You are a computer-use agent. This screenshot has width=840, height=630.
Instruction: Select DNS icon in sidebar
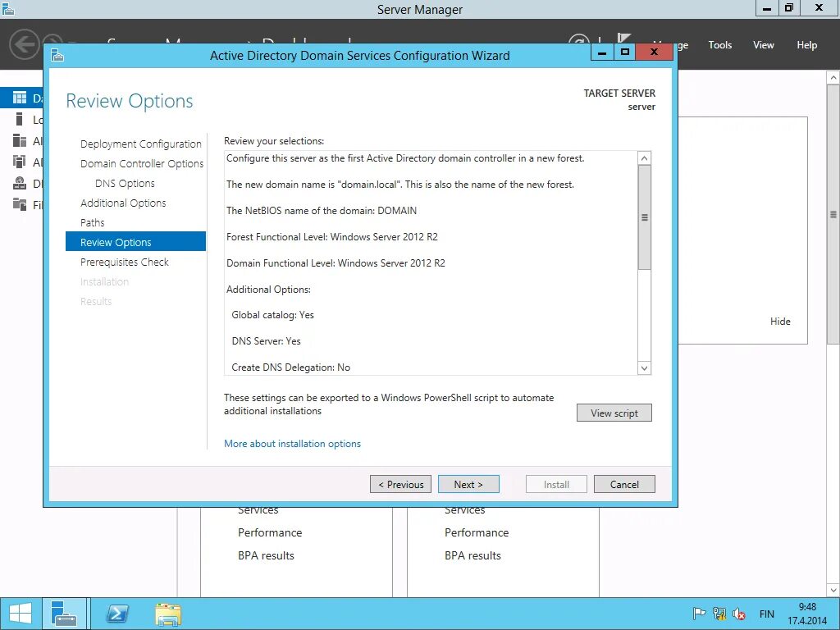(x=20, y=183)
